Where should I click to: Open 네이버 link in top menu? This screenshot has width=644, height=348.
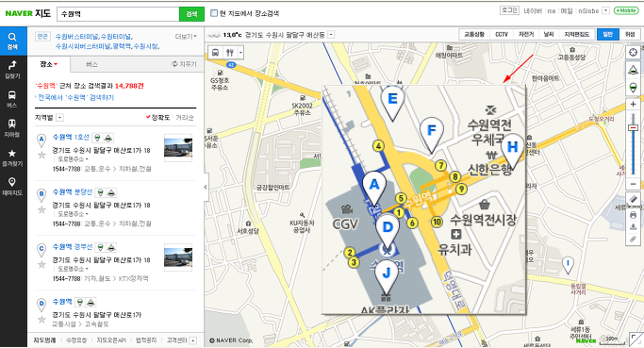coord(533,10)
